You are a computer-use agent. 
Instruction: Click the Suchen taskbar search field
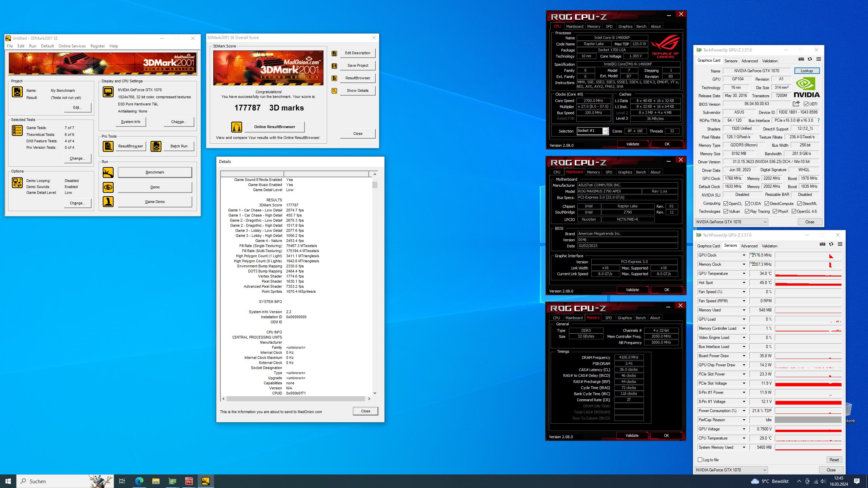(x=65, y=481)
